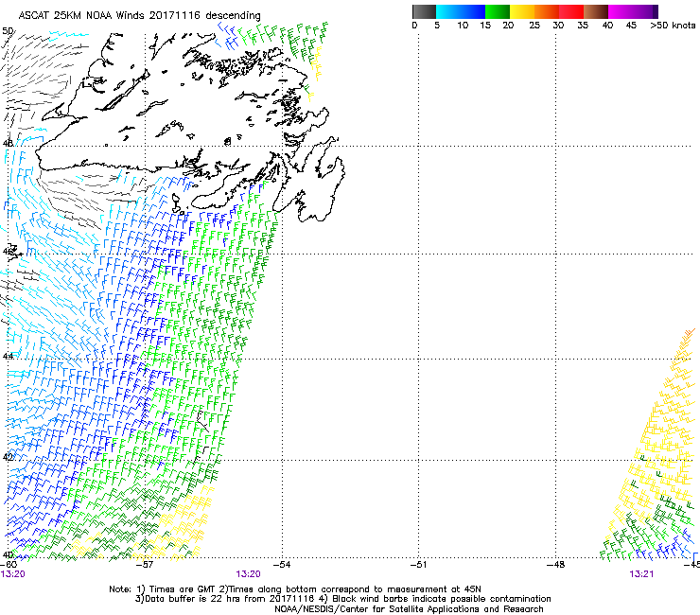Click the latitude label 42
This screenshot has height=615, width=700.
point(8,457)
